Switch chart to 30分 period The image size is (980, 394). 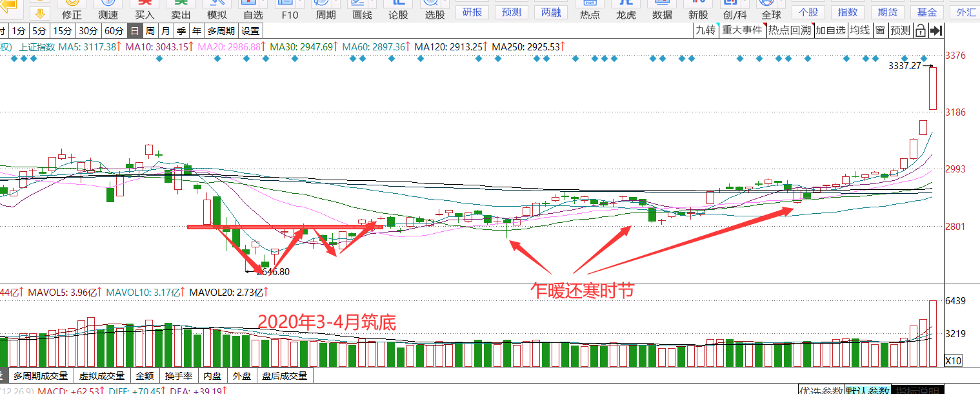[88, 30]
